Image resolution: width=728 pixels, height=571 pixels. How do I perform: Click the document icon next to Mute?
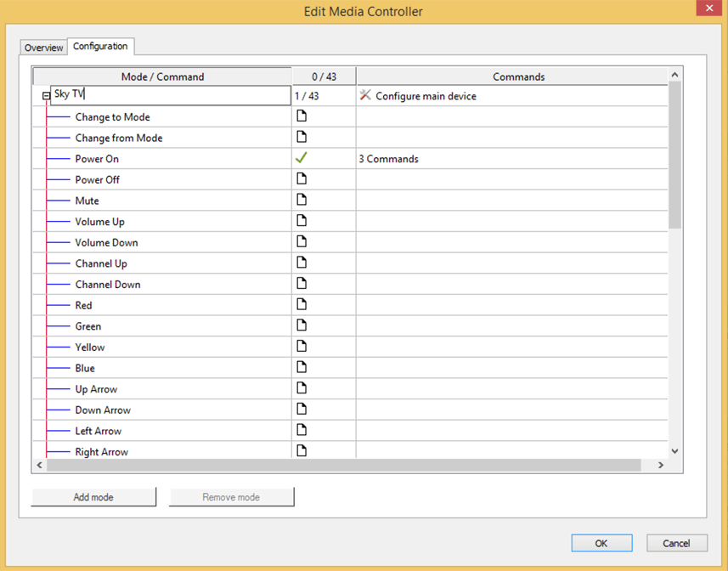pyautogui.click(x=301, y=200)
